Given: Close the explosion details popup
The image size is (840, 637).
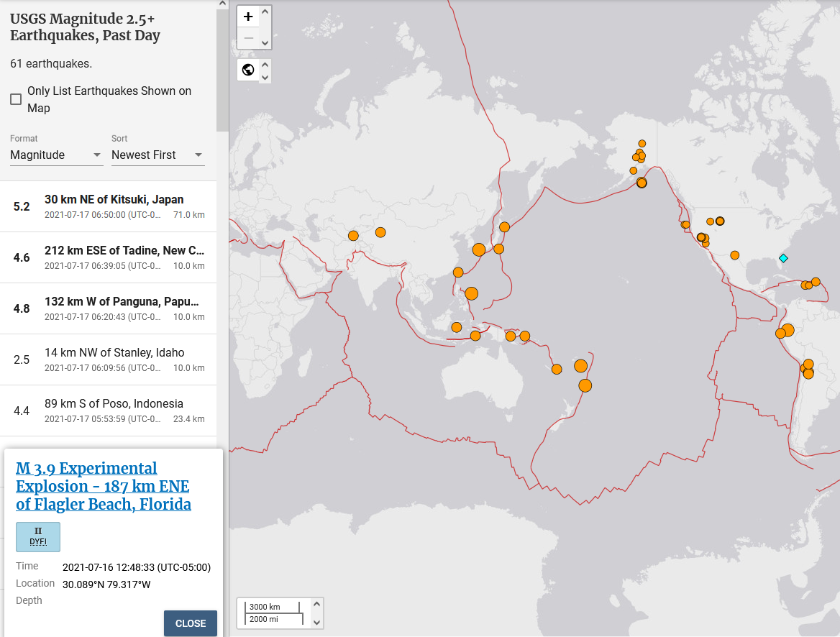Looking at the screenshot, I should (x=190, y=623).
